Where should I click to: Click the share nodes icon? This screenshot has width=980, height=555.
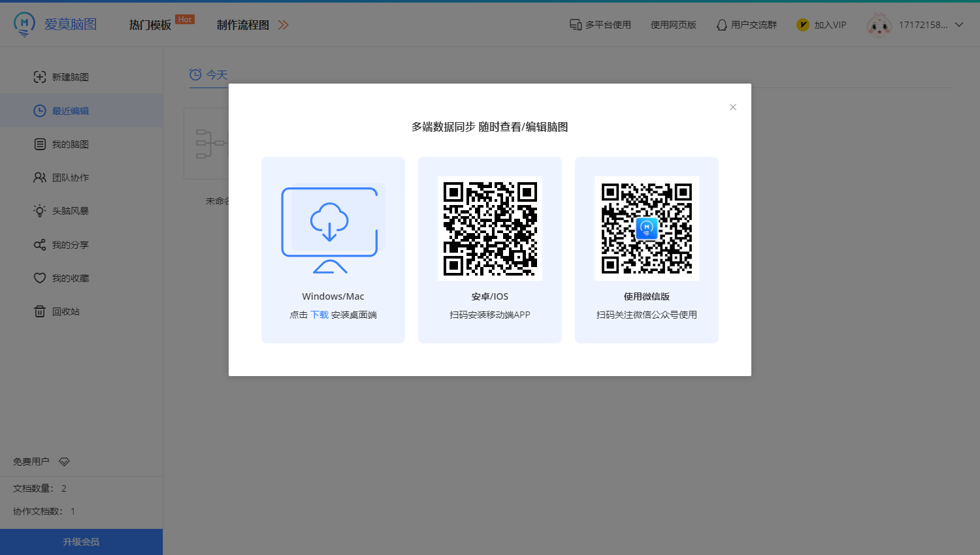pyautogui.click(x=40, y=245)
